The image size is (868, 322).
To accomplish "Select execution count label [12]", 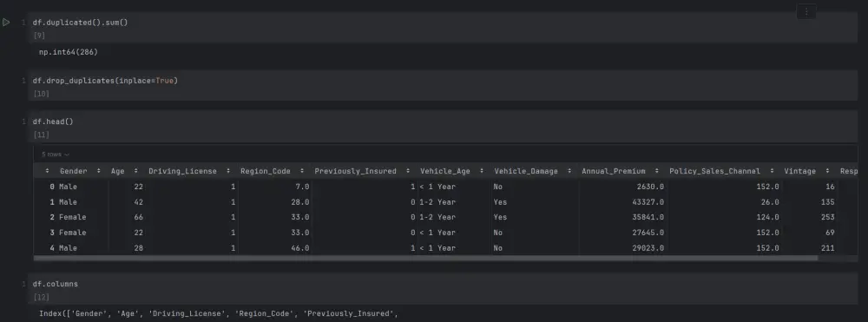I will 42,298.
